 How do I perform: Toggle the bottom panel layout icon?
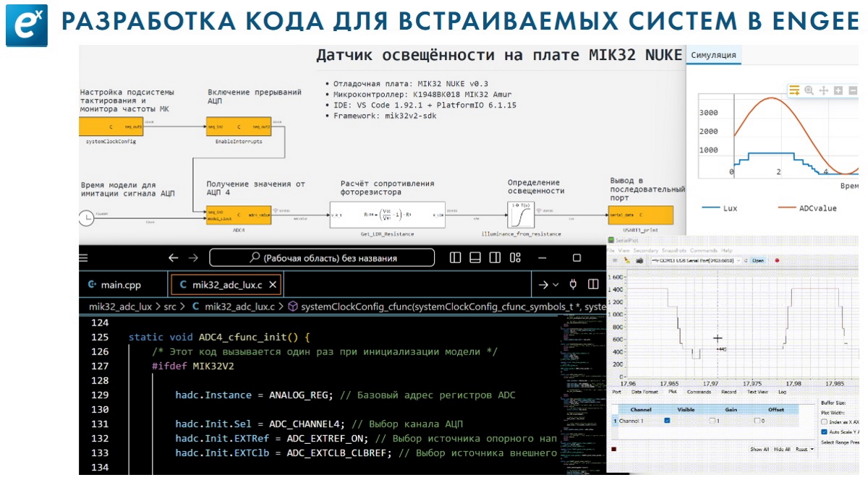click(475, 257)
